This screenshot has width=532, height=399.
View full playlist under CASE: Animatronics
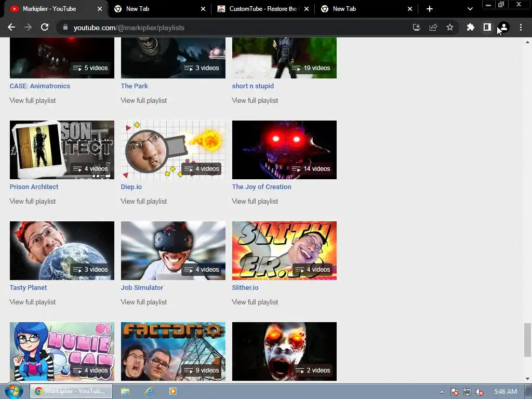[33, 100]
